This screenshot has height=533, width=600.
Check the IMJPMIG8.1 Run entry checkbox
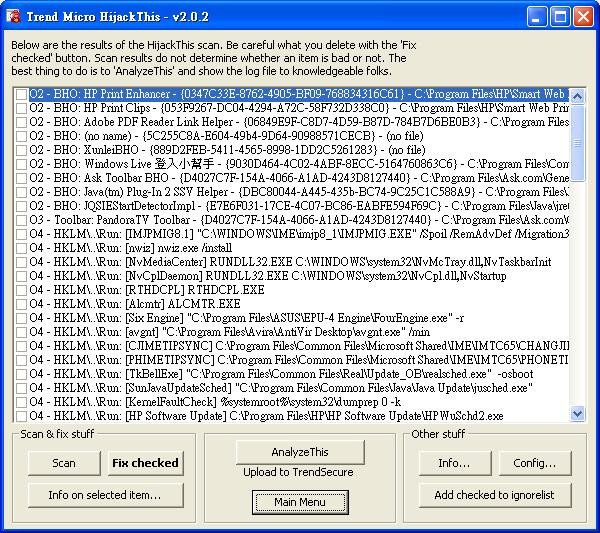point(21,234)
